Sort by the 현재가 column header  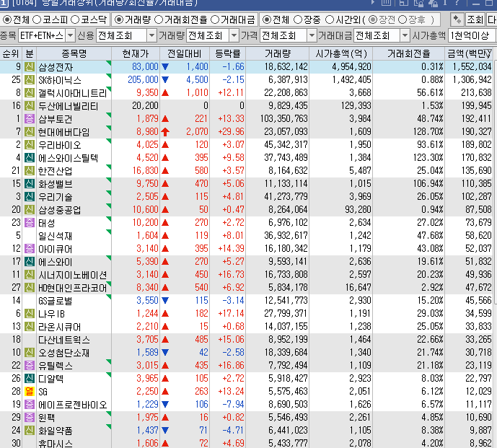point(136,53)
